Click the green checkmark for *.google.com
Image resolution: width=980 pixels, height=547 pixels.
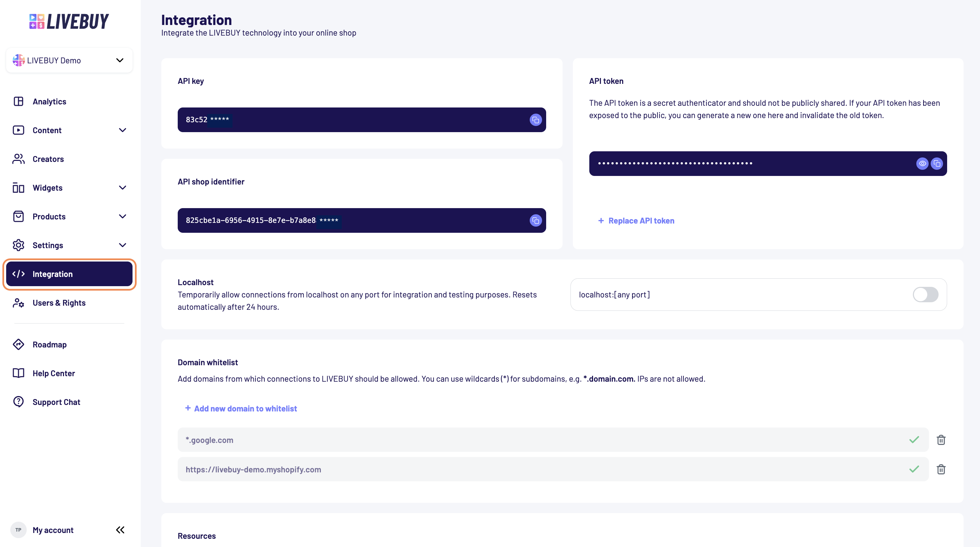[914, 440]
